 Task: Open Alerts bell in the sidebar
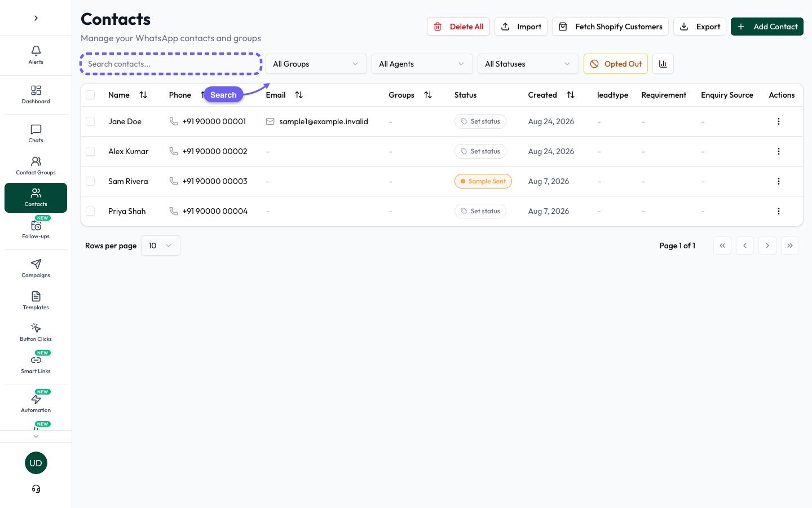coord(36,55)
